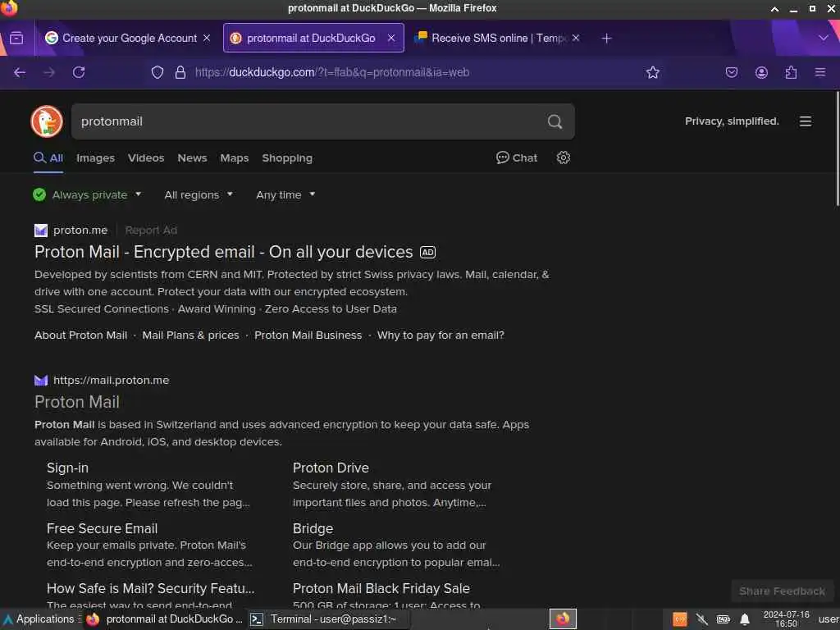Image resolution: width=840 pixels, height=630 pixels.
Task: Open Proton Mail Business sitelink
Action: point(308,336)
